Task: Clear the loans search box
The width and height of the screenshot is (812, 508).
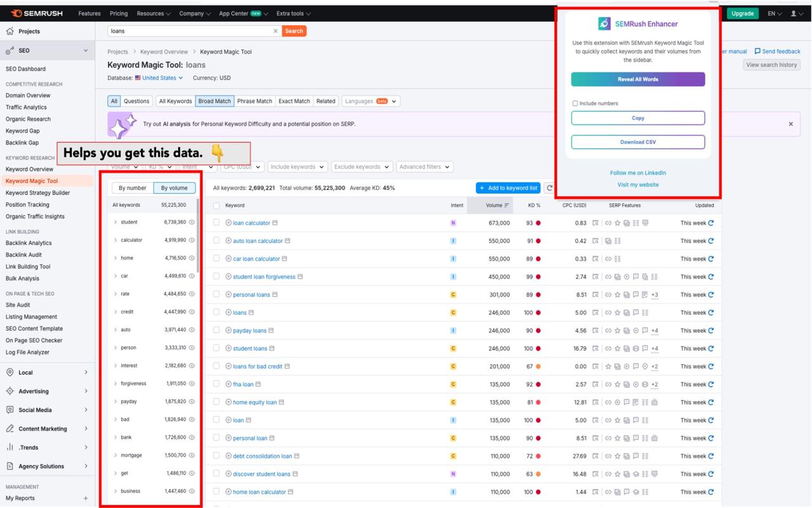Action: click(x=275, y=30)
